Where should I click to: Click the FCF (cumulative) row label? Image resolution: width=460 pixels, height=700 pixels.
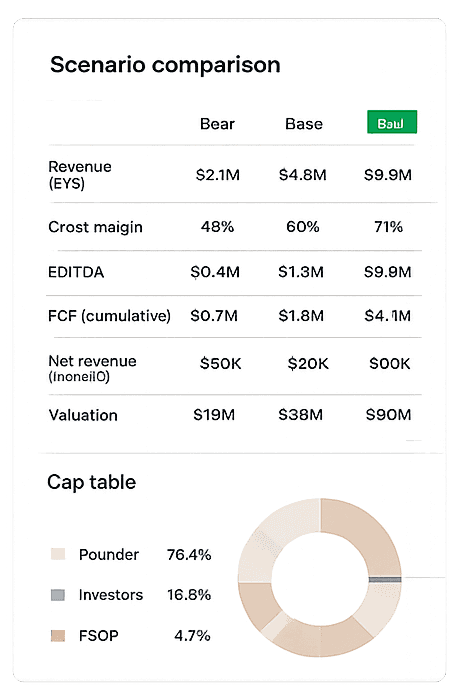[109, 316]
